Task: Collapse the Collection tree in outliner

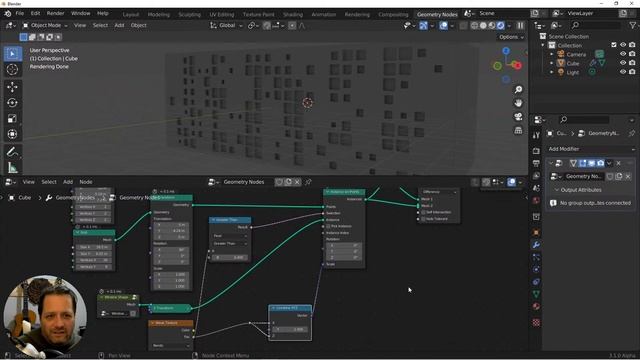Action: (543, 45)
